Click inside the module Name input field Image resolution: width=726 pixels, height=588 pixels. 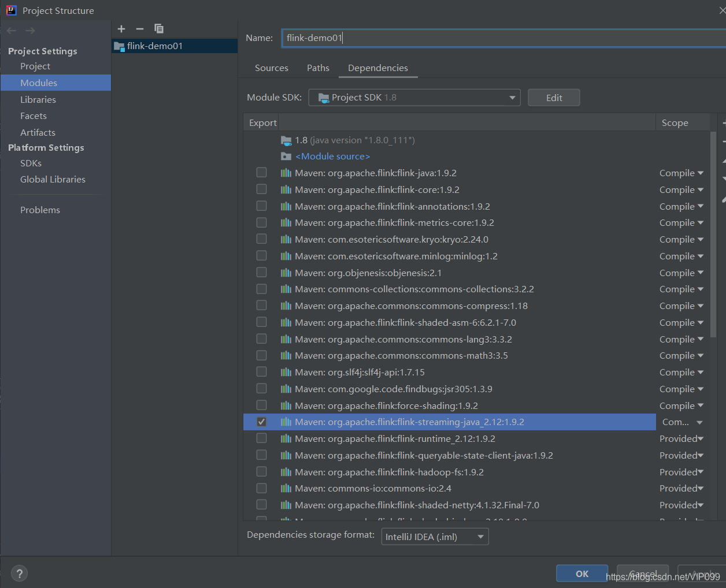tap(405, 38)
